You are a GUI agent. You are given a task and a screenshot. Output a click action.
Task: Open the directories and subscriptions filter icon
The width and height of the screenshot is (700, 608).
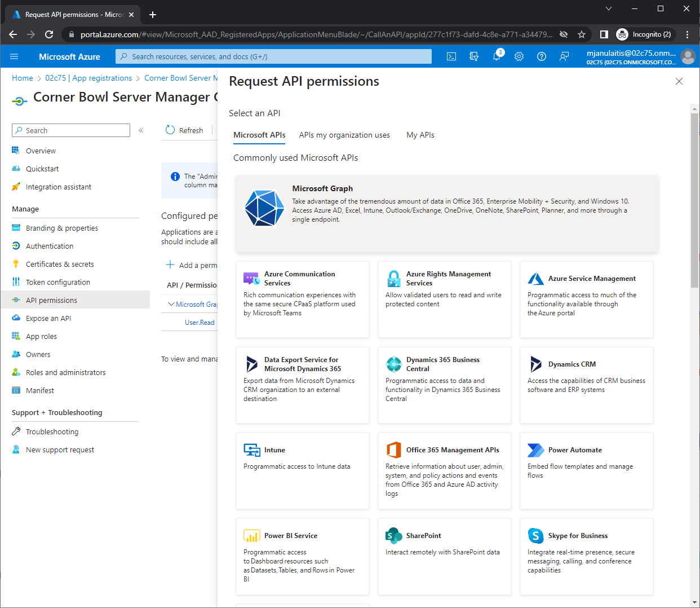(474, 56)
